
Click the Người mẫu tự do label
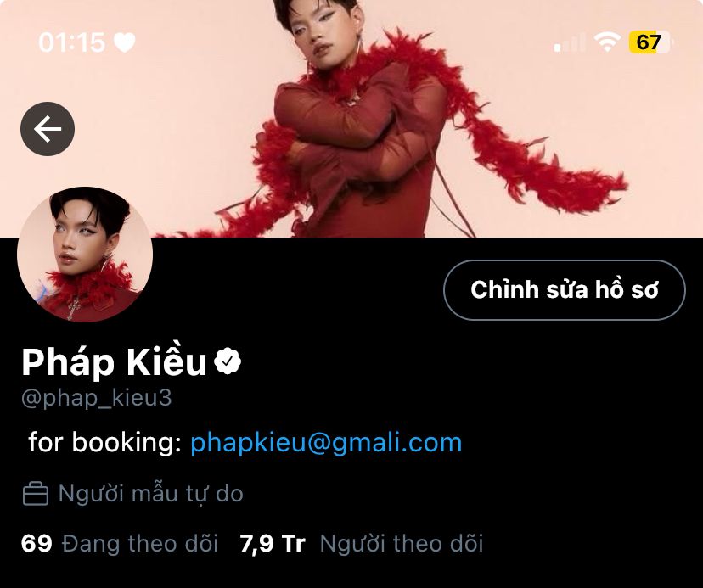(150, 494)
